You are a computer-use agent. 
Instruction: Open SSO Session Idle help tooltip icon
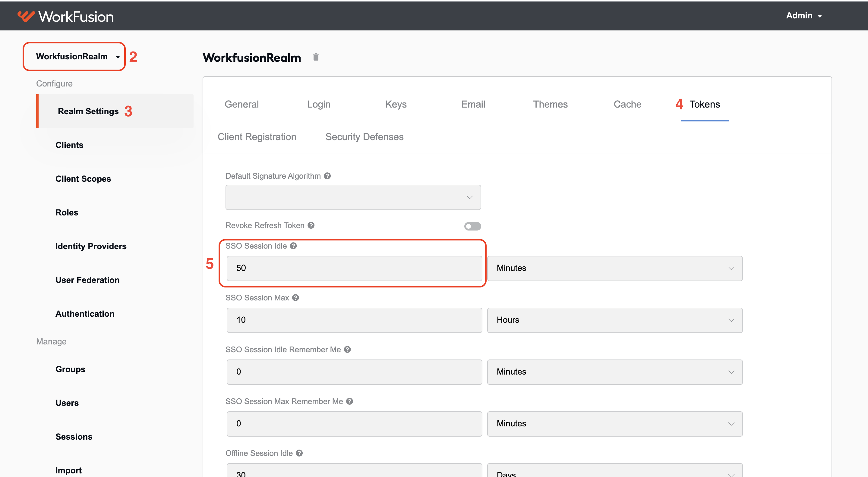(293, 246)
